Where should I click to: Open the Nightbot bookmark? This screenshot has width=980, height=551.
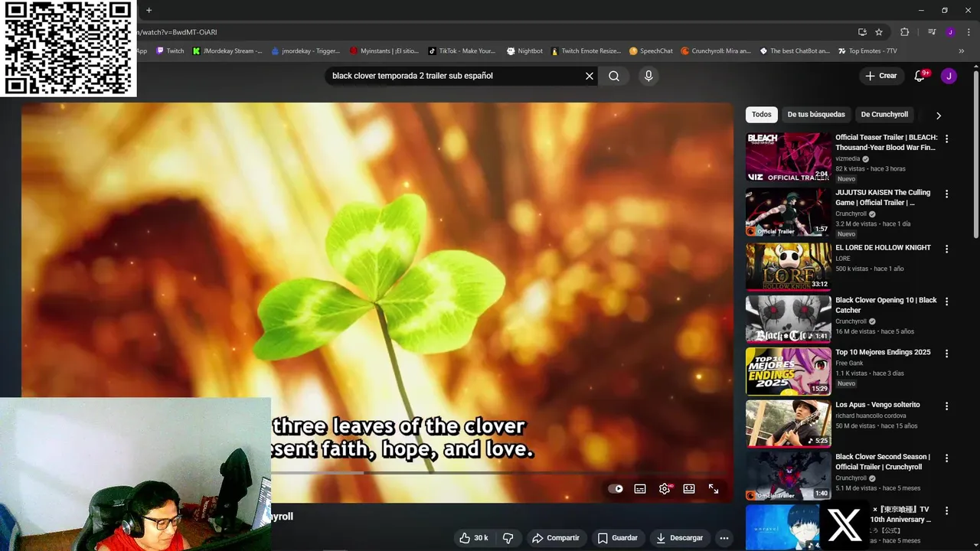tap(524, 51)
